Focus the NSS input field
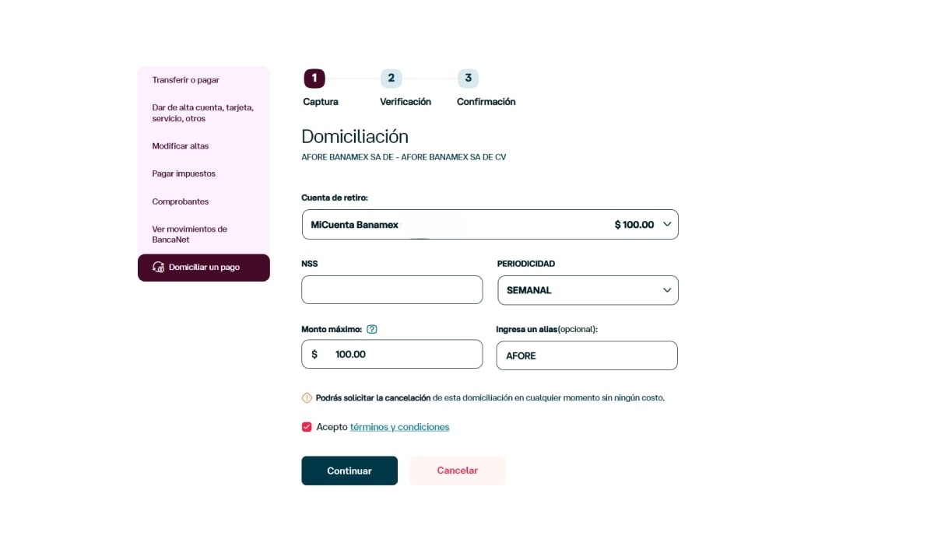 392,290
